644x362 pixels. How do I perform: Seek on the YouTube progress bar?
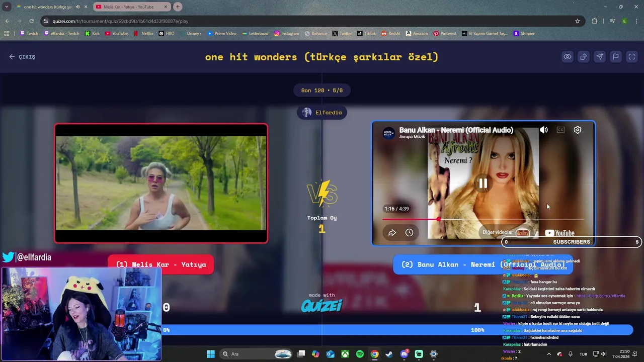483,219
